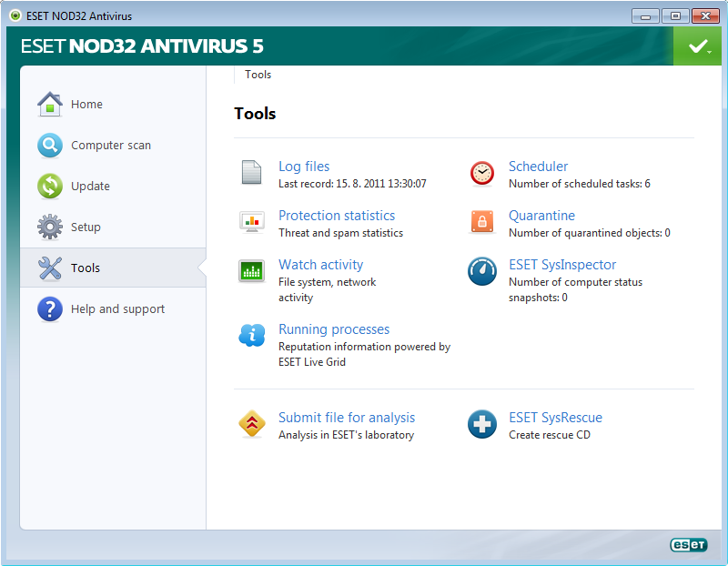Screen dimensions: 728x566
Task: Open the Watch activity link
Action: coord(321,265)
